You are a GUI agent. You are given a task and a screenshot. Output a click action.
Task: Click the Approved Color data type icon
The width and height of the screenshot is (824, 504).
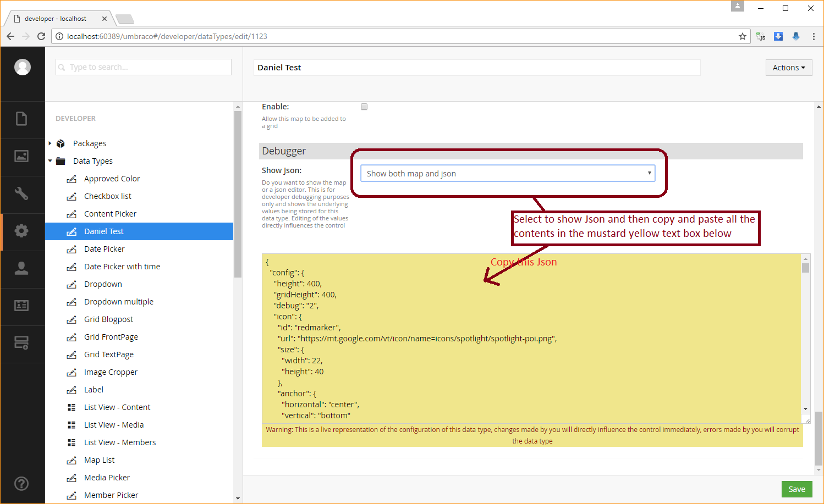click(72, 179)
